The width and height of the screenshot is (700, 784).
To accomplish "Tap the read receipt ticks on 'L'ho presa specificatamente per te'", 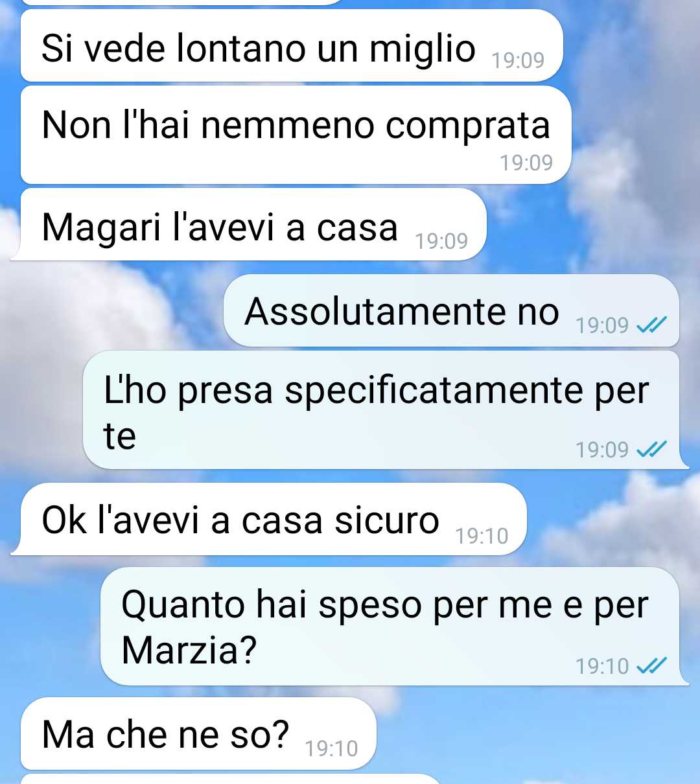I will click(651, 449).
